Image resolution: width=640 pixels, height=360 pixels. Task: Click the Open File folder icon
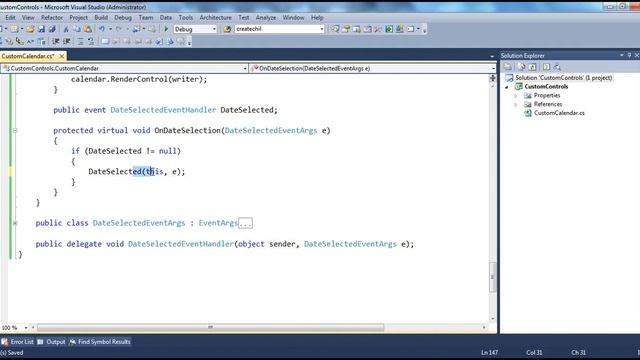[30, 29]
